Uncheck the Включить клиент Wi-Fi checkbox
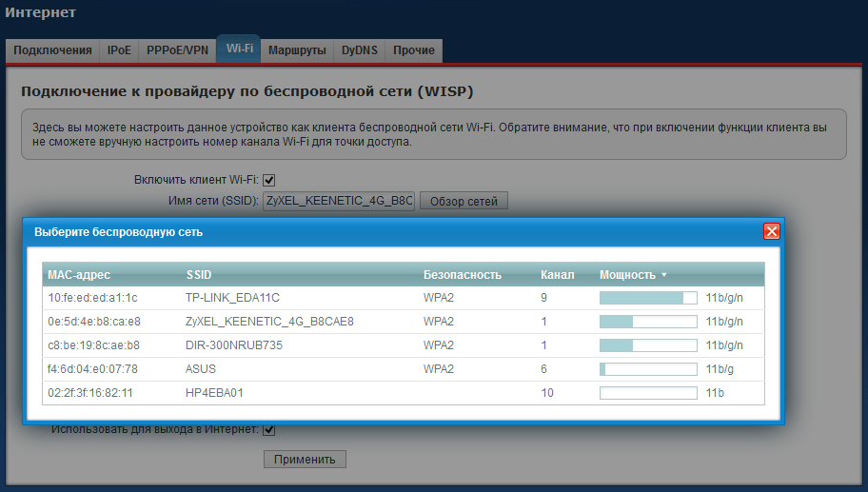Screen dimensions: 868x492 [269, 180]
